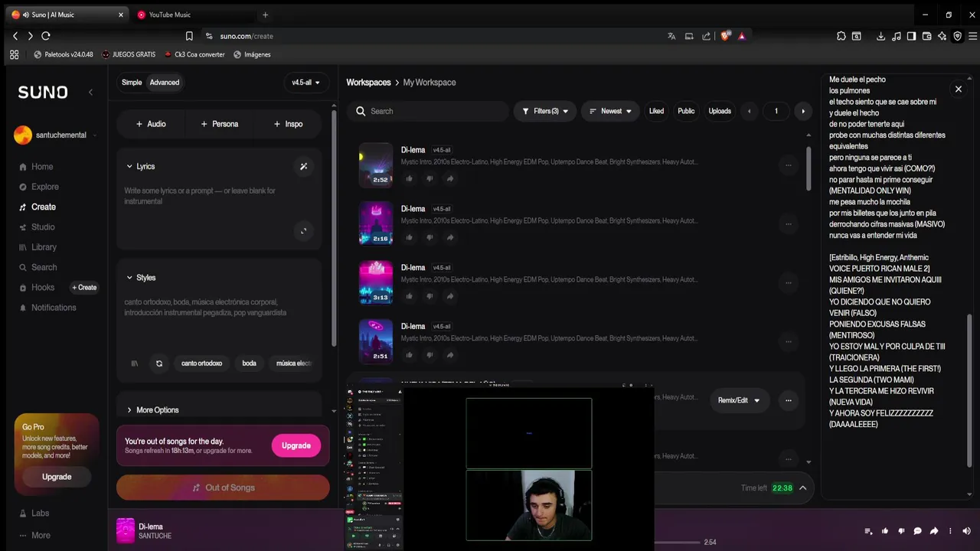Add a Persona
The height and width of the screenshot is (551, 980).
pos(219,124)
